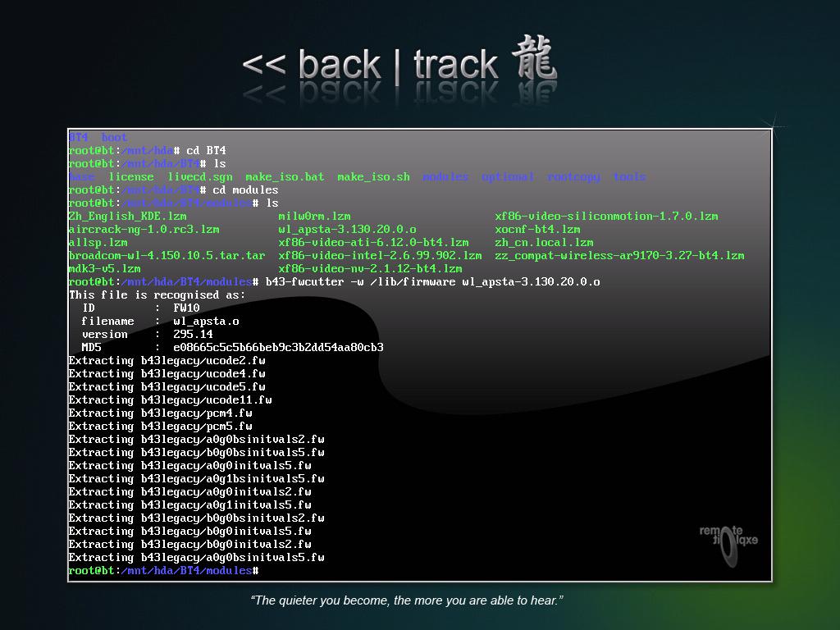Click the line ending 'a0g1bsinitvals5.fw'

tap(197, 479)
